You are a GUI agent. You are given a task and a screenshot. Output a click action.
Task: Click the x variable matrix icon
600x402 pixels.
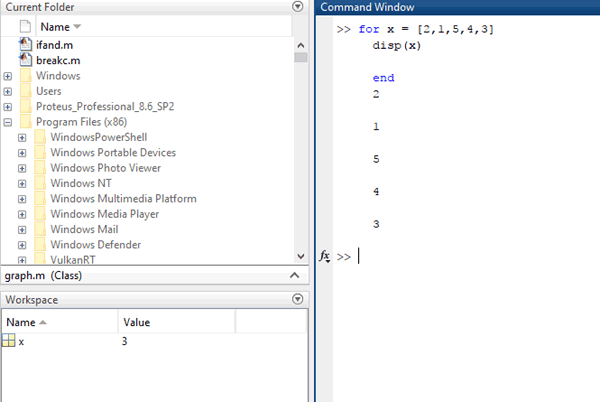8,340
